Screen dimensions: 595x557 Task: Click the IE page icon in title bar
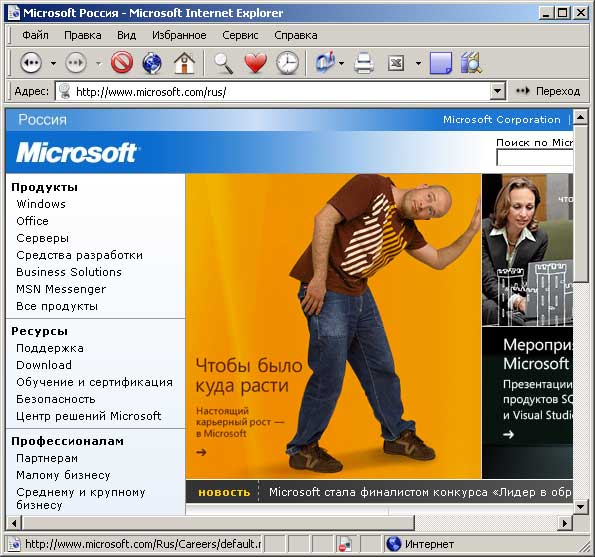(x=14, y=13)
